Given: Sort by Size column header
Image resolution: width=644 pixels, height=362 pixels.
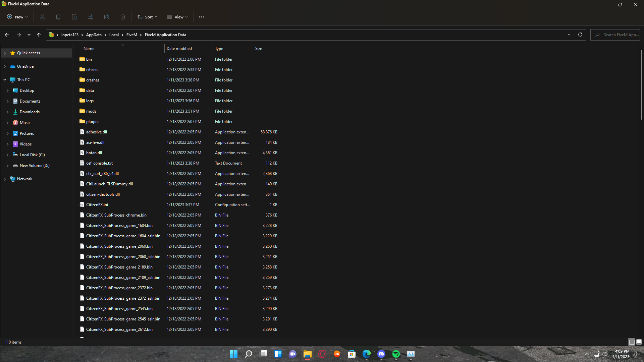Looking at the screenshot, I should tap(266, 49).
